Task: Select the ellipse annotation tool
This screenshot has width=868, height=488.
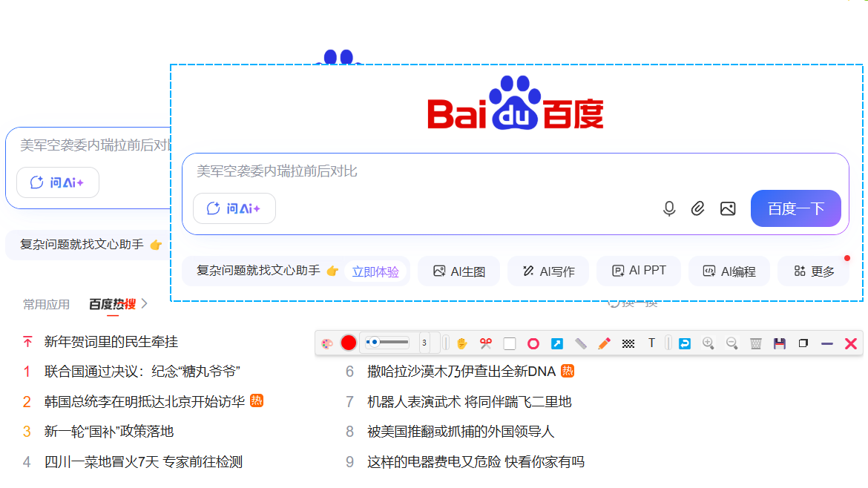Action: coord(532,343)
